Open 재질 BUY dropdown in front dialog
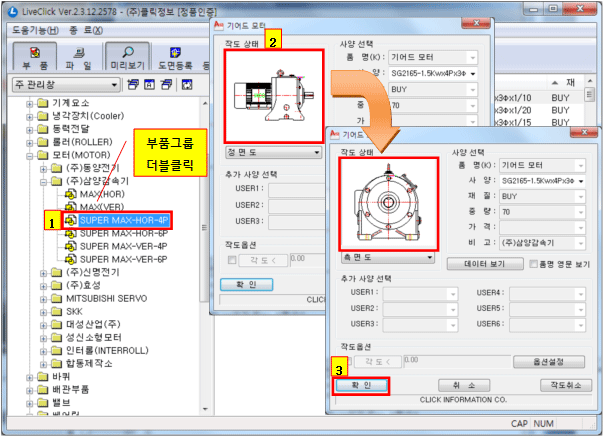Image resolution: width=603 pixels, height=436 pixels. tap(542, 196)
